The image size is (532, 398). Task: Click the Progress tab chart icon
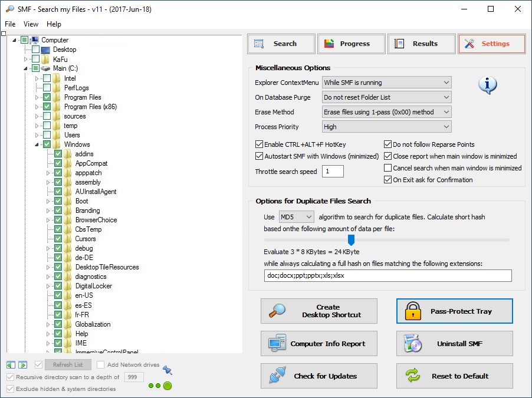click(329, 44)
